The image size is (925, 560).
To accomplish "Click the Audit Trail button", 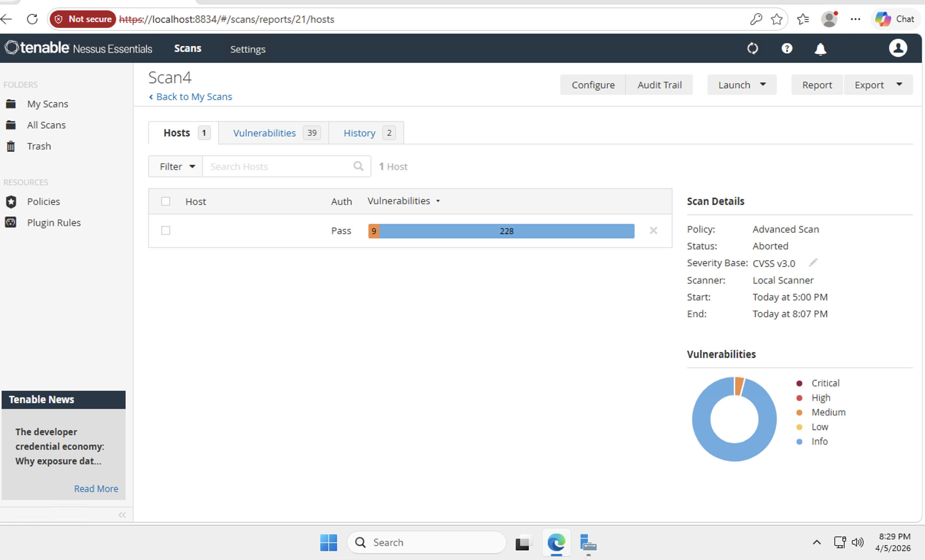I will [x=659, y=85].
